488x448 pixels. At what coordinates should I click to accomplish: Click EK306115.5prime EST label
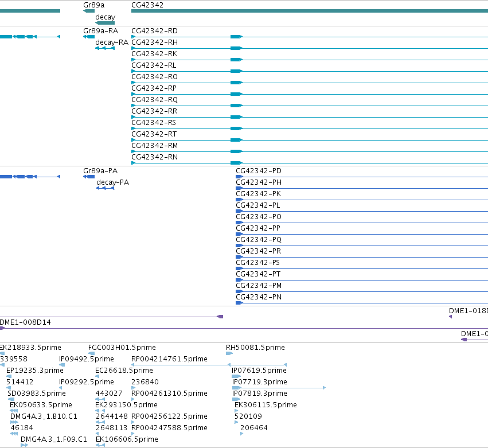tap(266, 406)
